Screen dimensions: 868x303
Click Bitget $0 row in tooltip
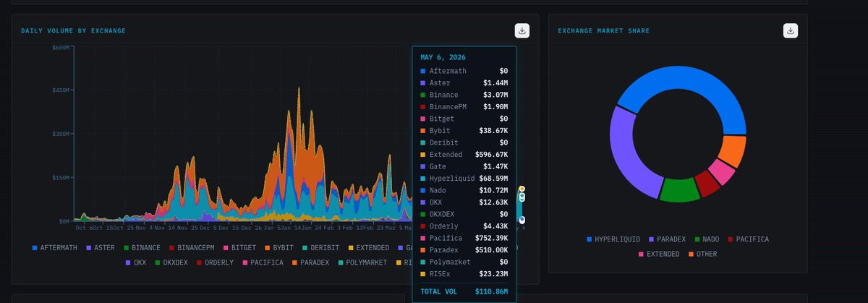(464, 119)
